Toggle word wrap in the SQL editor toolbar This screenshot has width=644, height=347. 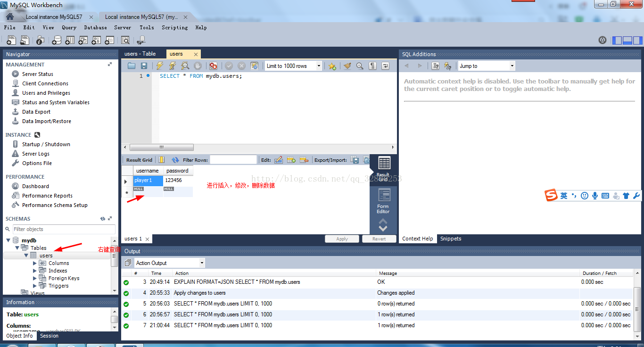tap(385, 66)
